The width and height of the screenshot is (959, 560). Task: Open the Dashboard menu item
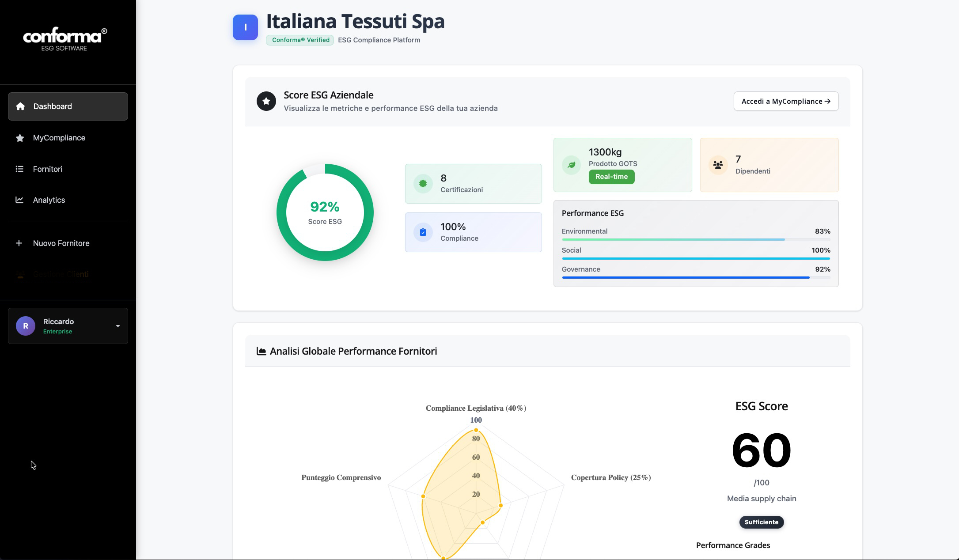click(x=68, y=106)
